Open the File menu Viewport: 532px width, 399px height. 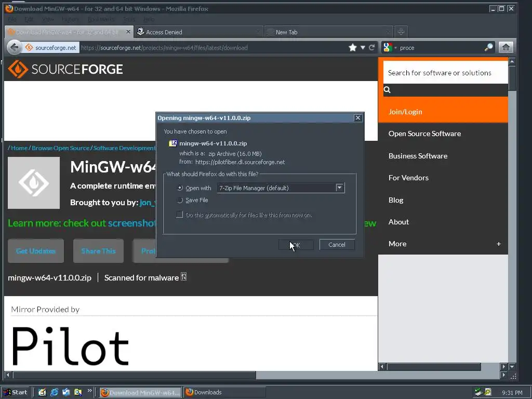pos(12,19)
